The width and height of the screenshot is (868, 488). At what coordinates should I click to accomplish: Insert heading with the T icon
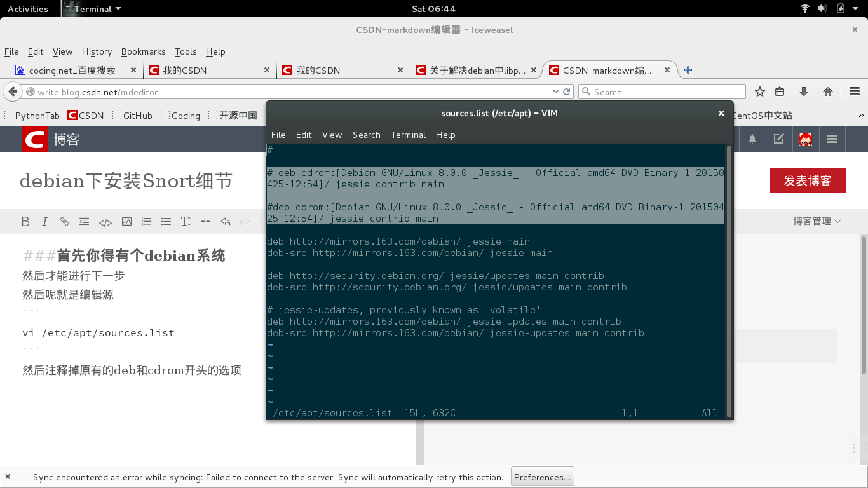pos(186,221)
